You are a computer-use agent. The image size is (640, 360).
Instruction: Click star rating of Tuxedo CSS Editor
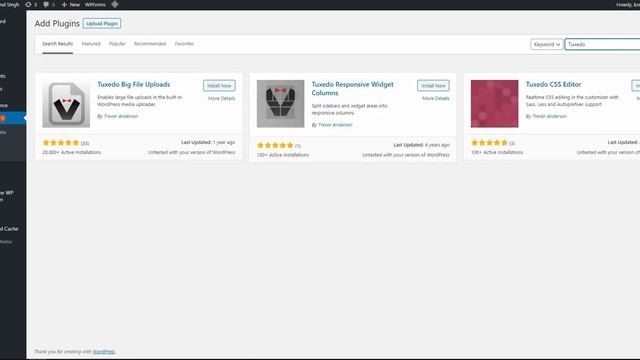click(489, 142)
